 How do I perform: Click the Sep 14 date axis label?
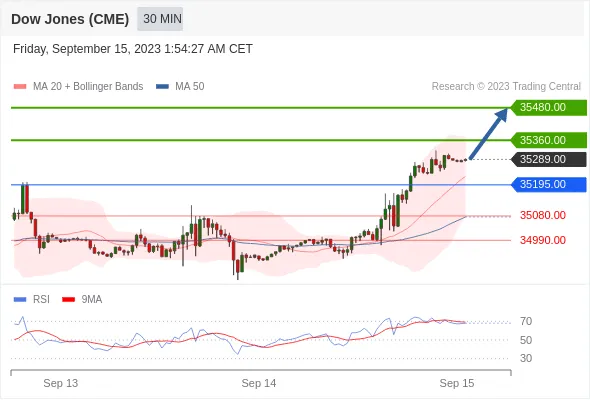click(x=259, y=383)
